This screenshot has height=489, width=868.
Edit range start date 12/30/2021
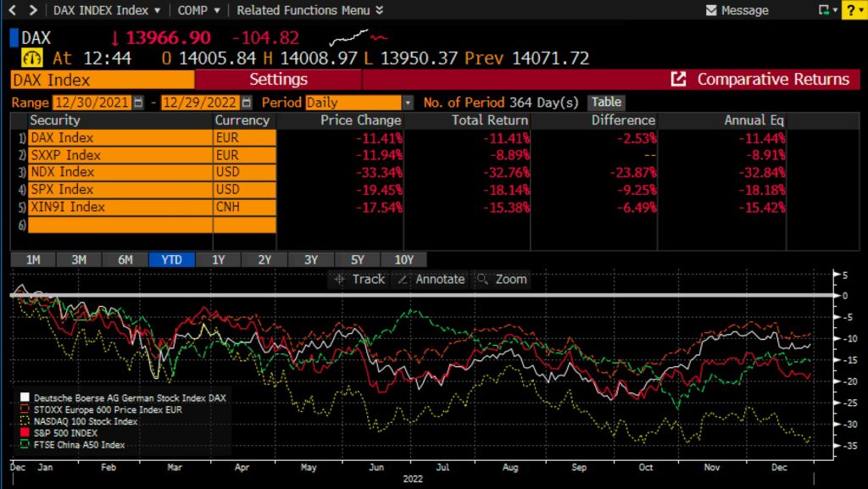click(92, 103)
